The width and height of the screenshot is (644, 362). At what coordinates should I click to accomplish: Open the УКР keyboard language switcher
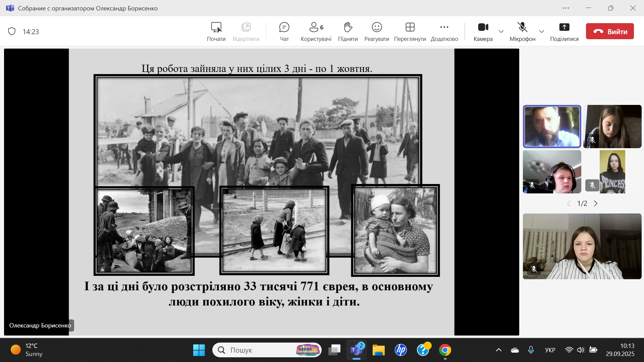pyautogui.click(x=550, y=350)
